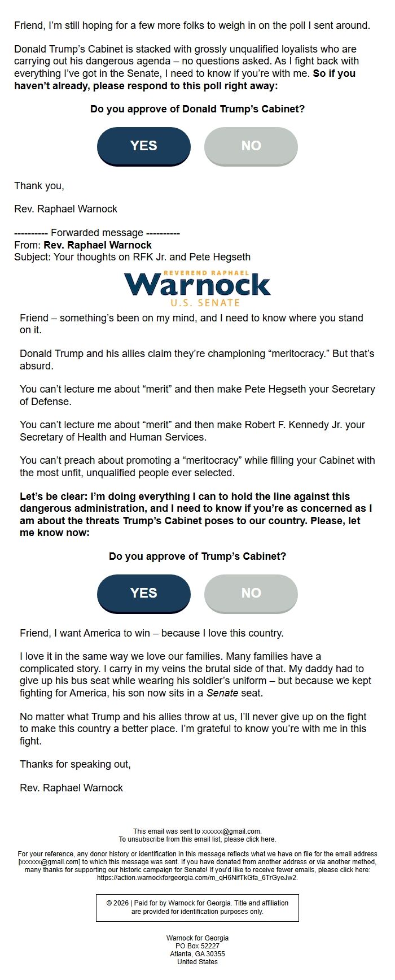Vote NO on the second Trump Cabinet poll
The height and width of the screenshot is (980, 395).
point(251,593)
